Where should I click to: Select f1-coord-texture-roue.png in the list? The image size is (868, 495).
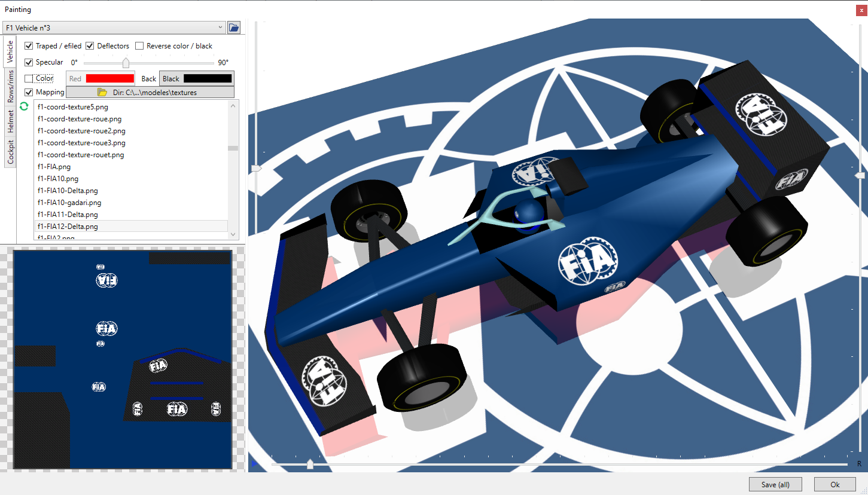[x=131, y=119]
